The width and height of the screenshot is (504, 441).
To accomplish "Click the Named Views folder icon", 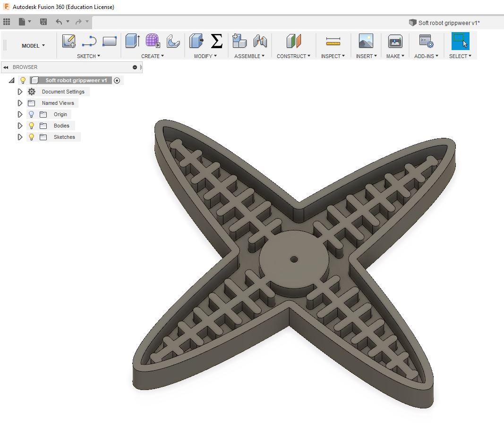I will click(x=32, y=103).
